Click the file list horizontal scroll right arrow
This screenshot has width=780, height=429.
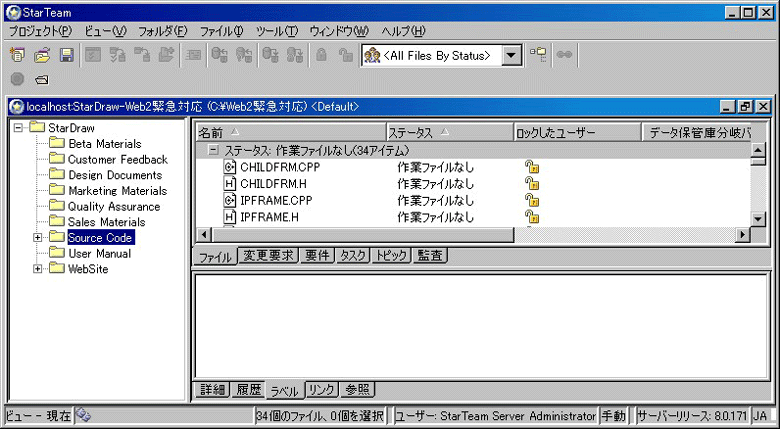pos(743,234)
